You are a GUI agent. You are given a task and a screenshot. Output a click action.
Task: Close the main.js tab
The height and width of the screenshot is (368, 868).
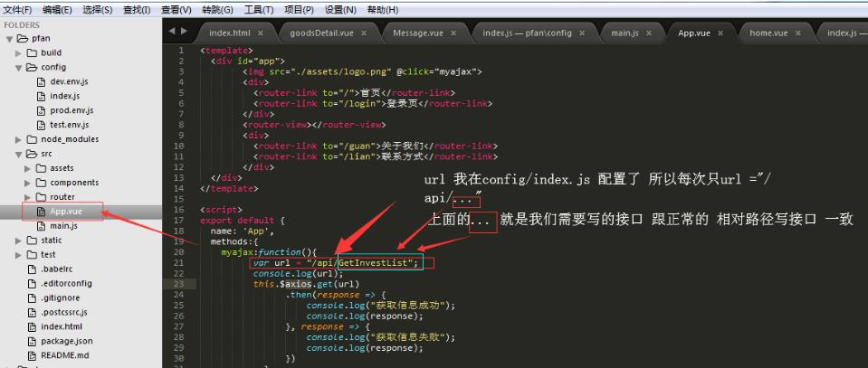[x=649, y=33]
